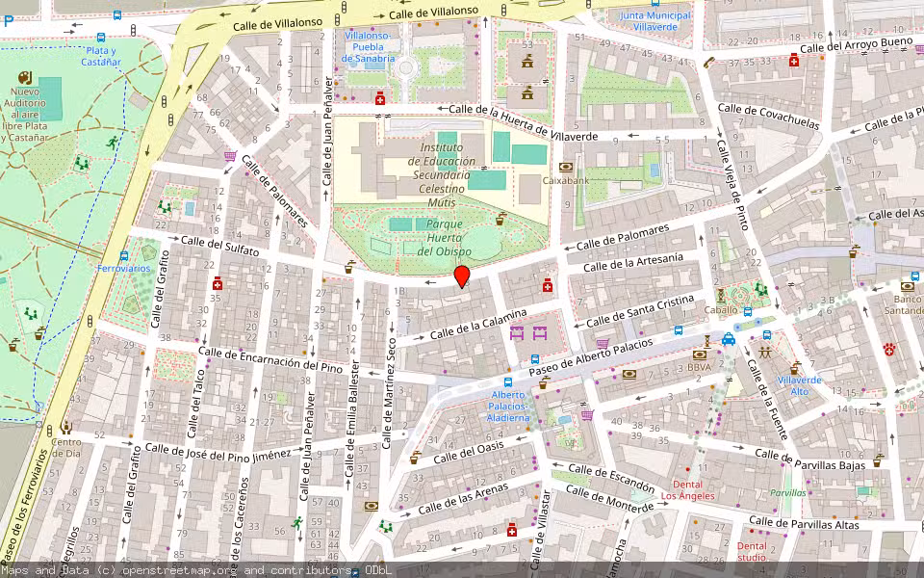Click the 'Calle de las Arenas' label
The image size is (924, 578).
pyautogui.click(x=463, y=499)
